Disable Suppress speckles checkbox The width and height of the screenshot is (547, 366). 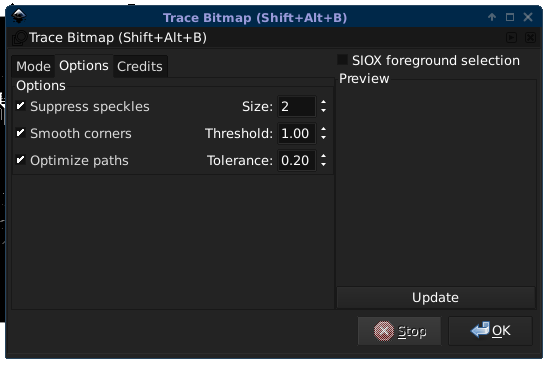(x=21, y=106)
